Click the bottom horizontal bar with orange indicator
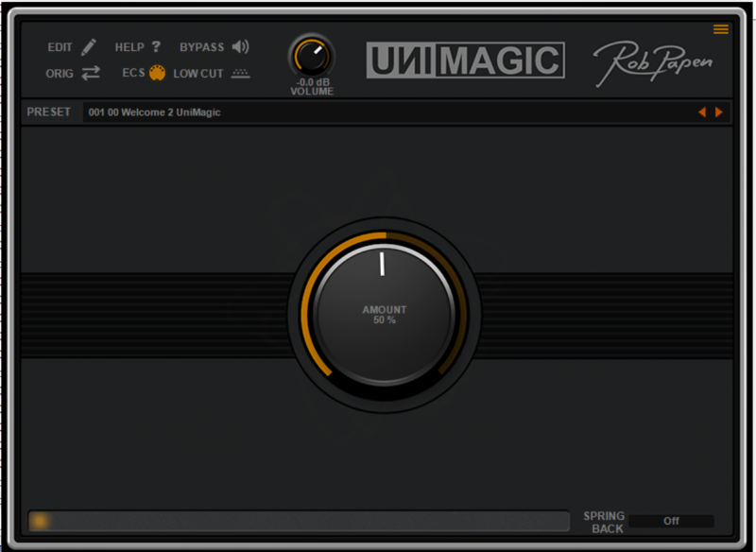This screenshot has width=756, height=552. (299, 521)
